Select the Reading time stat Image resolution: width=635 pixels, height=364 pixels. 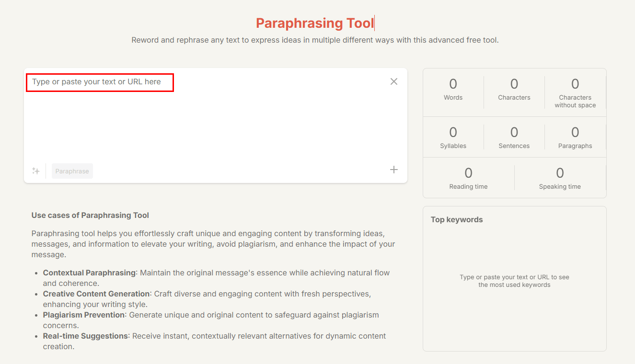pyautogui.click(x=468, y=178)
